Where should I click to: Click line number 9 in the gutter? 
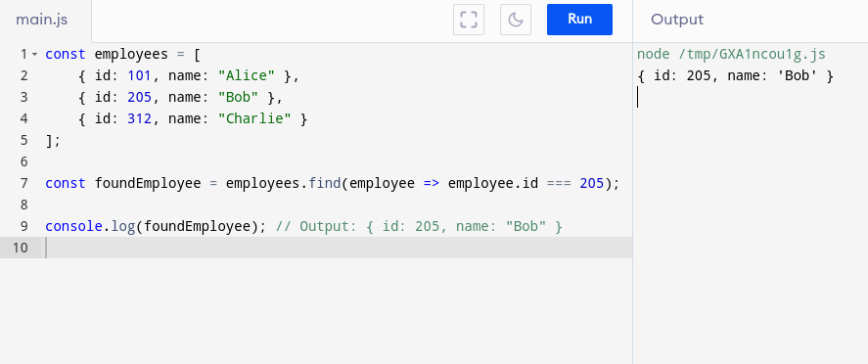pos(23,227)
